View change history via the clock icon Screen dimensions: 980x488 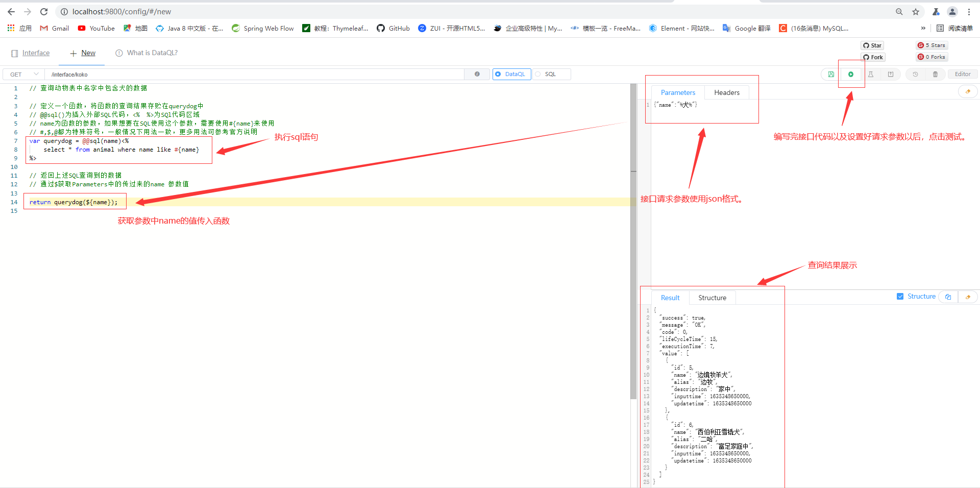coord(916,74)
